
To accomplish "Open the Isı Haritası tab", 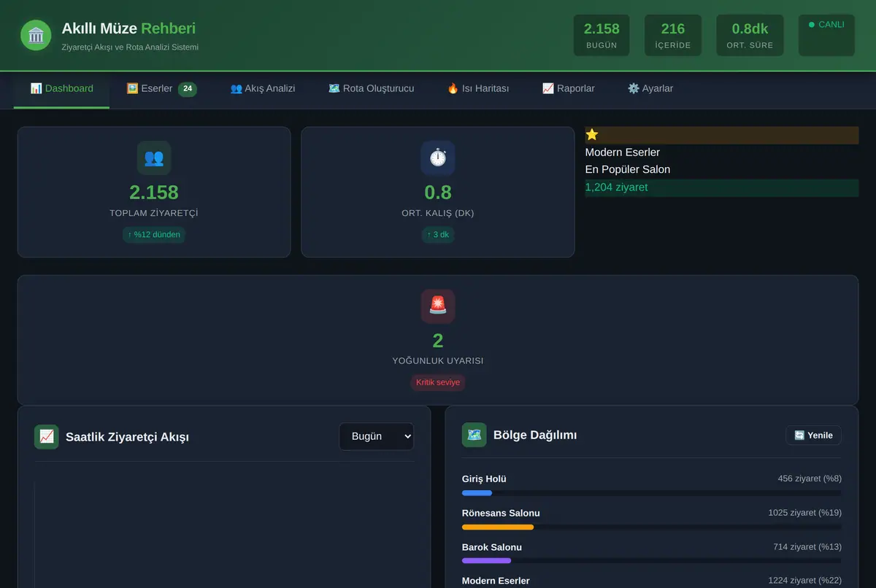I will pos(478,89).
